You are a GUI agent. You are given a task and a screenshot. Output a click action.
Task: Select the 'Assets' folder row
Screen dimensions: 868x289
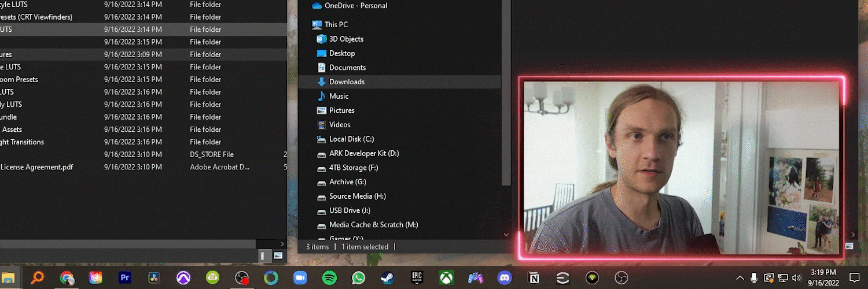(144, 129)
